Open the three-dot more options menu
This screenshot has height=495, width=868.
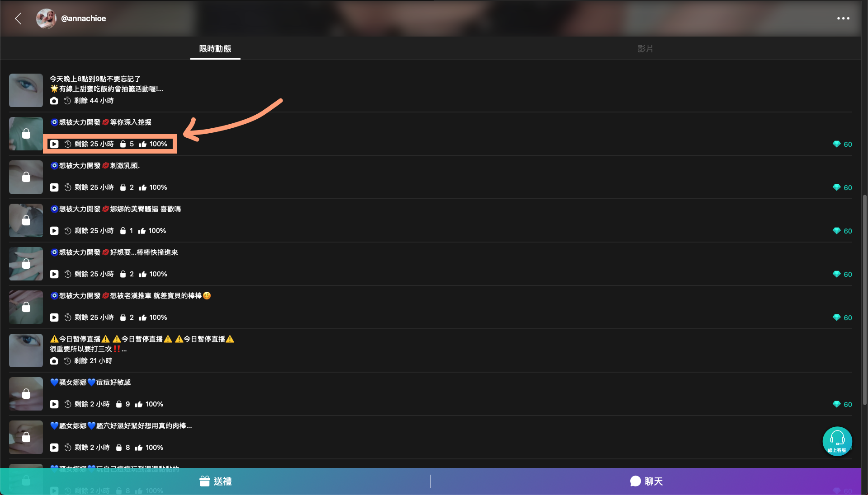843,19
